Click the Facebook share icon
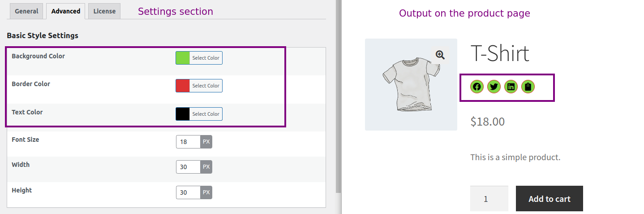 click(477, 87)
